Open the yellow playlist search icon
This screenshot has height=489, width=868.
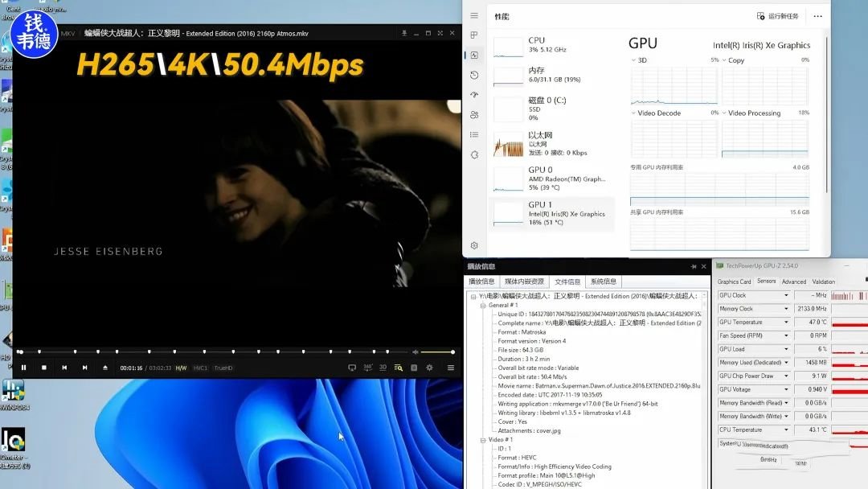(x=399, y=368)
